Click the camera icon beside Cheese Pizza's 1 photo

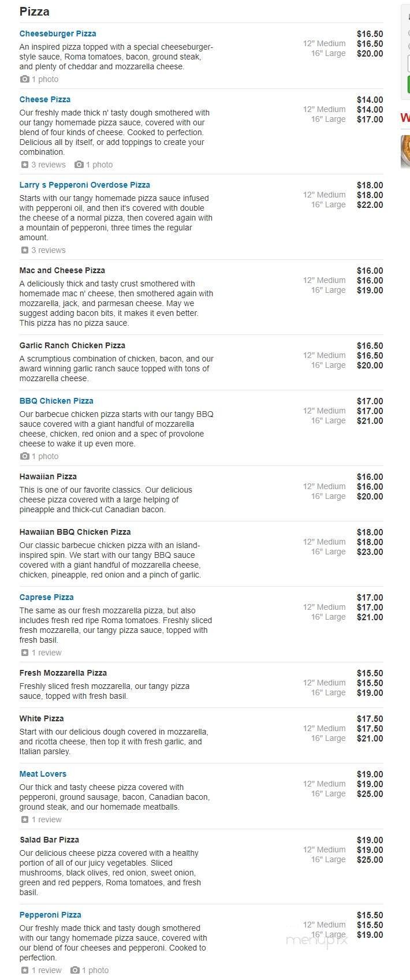(79, 165)
